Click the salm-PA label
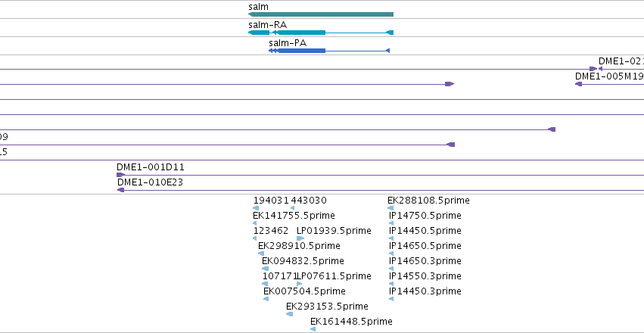The width and height of the screenshot is (644, 333). pos(288,42)
